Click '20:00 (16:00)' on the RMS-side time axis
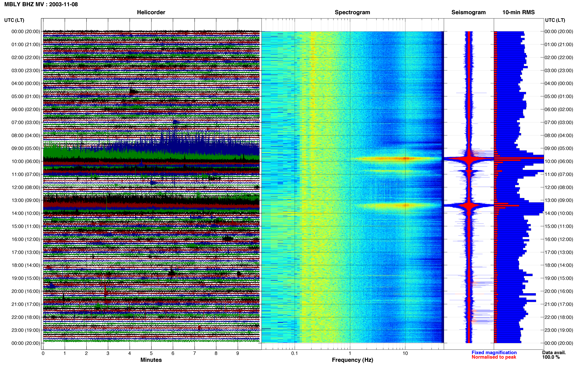Screen dimensions: 588x368 click(x=559, y=291)
